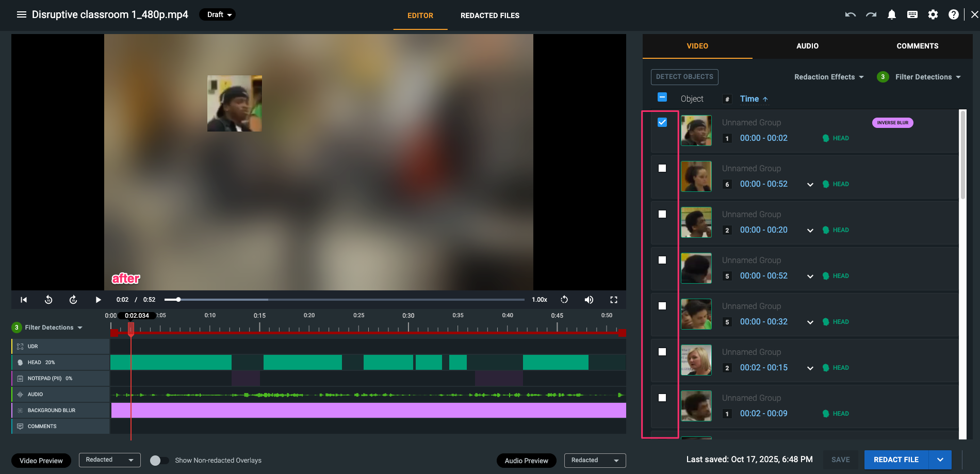
Task: Open the Draft status dropdown
Action: click(x=217, y=14)
